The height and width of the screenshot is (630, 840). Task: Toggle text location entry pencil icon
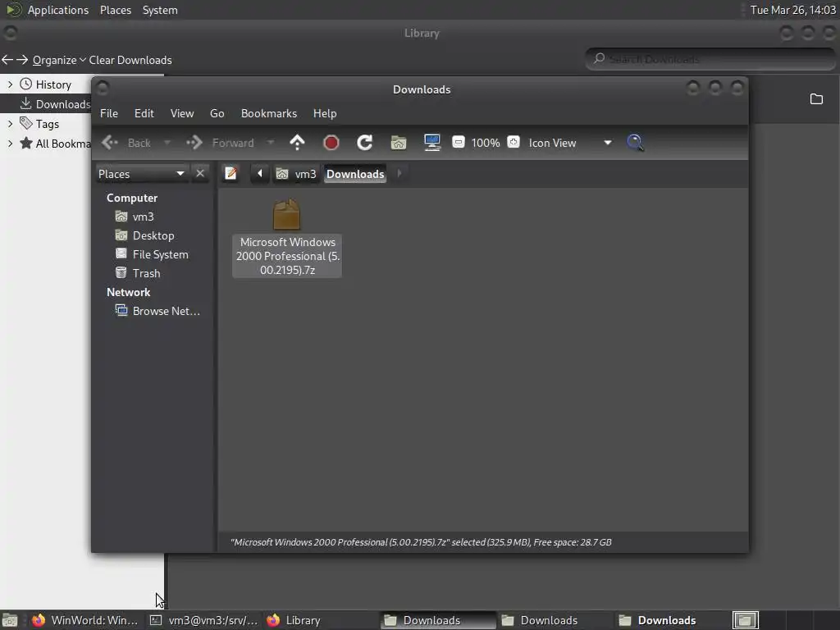click(x=231, y=174)
